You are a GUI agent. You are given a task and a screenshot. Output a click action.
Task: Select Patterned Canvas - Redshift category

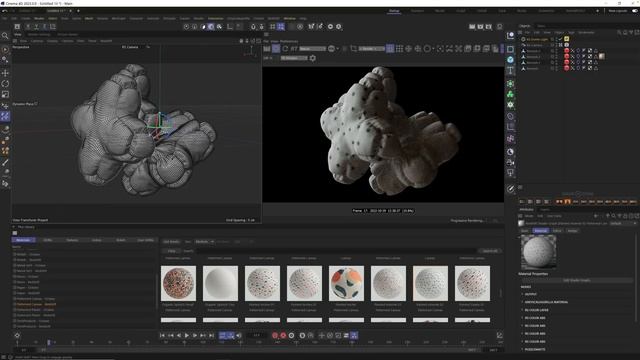pos(36,304)
